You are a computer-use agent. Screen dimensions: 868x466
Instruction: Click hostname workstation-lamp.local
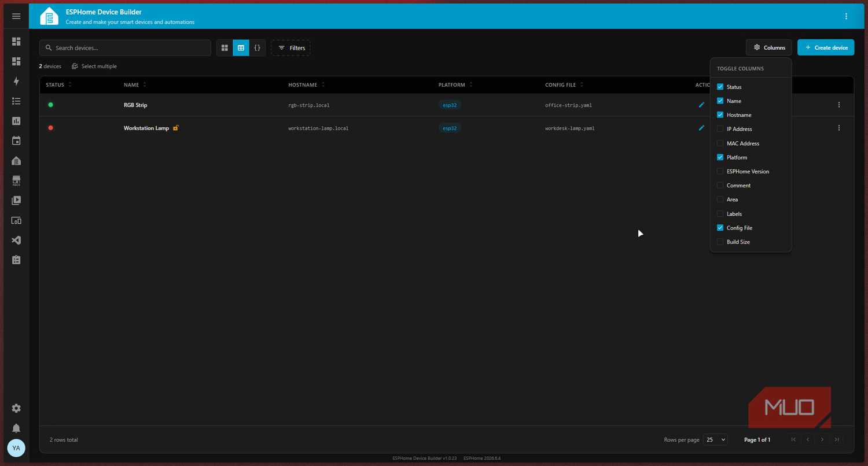pyautogui.click(x=318, y=128)
